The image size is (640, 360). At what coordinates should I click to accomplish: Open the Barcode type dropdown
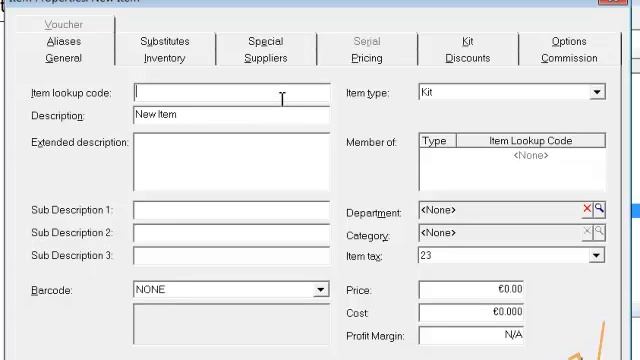[x=321, y=290]
